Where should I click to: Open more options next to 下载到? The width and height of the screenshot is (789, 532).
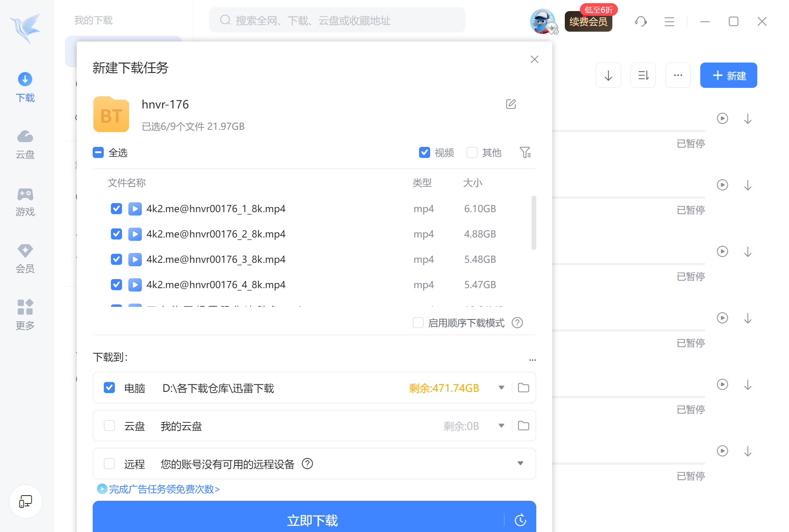[x=532, y=360]
